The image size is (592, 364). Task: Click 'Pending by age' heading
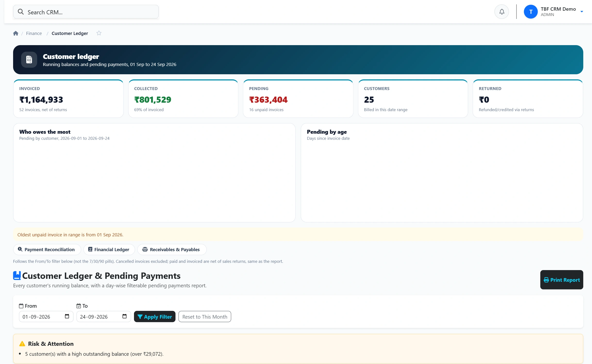(x=327, y=132)
